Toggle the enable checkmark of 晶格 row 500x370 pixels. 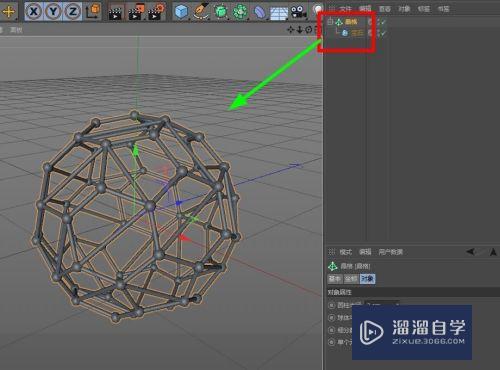tap(383, 22)
